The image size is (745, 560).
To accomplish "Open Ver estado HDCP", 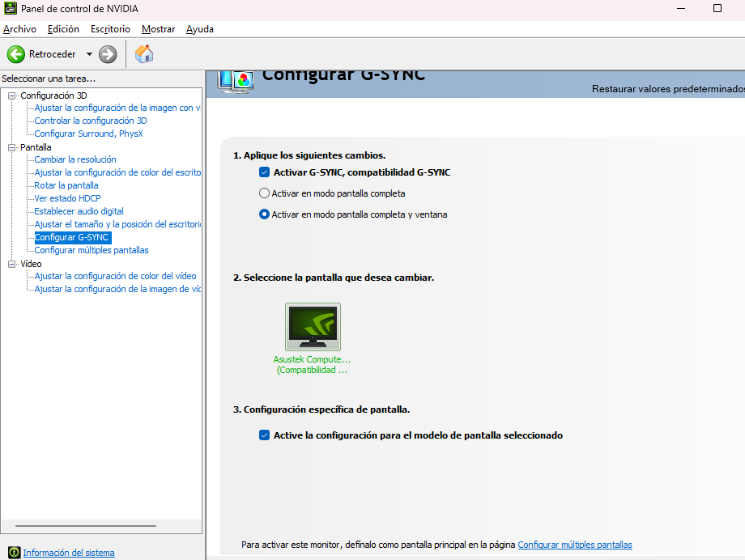I will 67,198.
